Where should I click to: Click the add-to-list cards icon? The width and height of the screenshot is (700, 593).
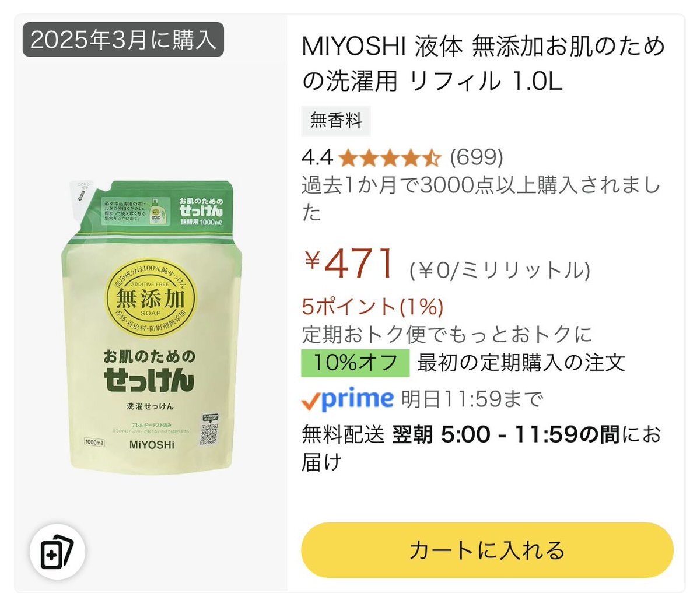click(x=58, y=551)
